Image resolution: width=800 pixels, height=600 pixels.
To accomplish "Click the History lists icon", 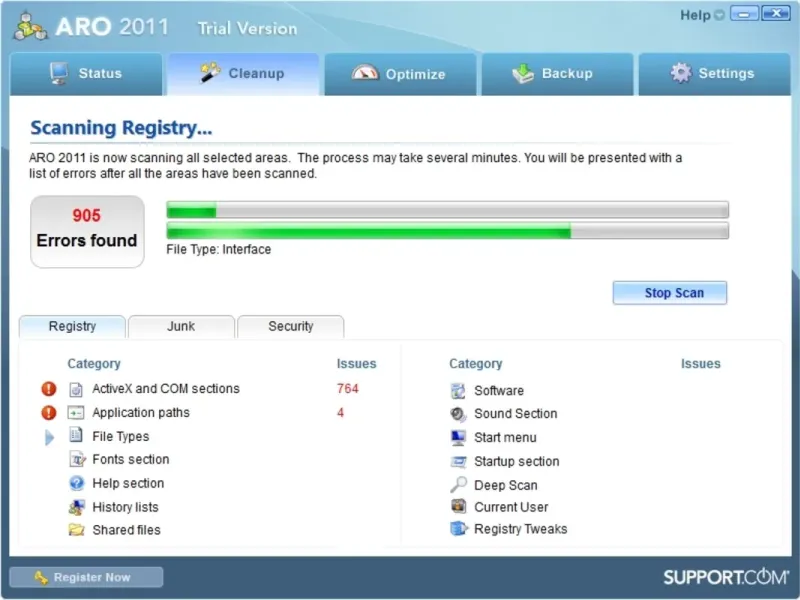I will [x=77, y=507].
